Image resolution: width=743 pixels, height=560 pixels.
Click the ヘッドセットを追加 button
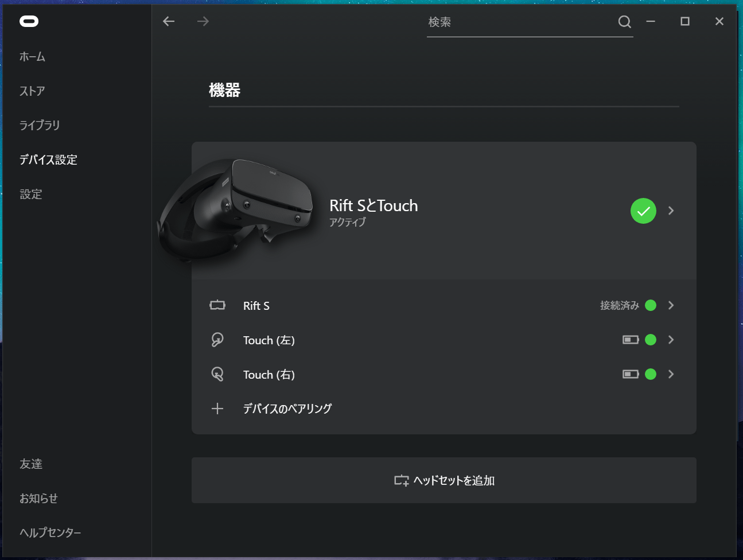[444, 480]
